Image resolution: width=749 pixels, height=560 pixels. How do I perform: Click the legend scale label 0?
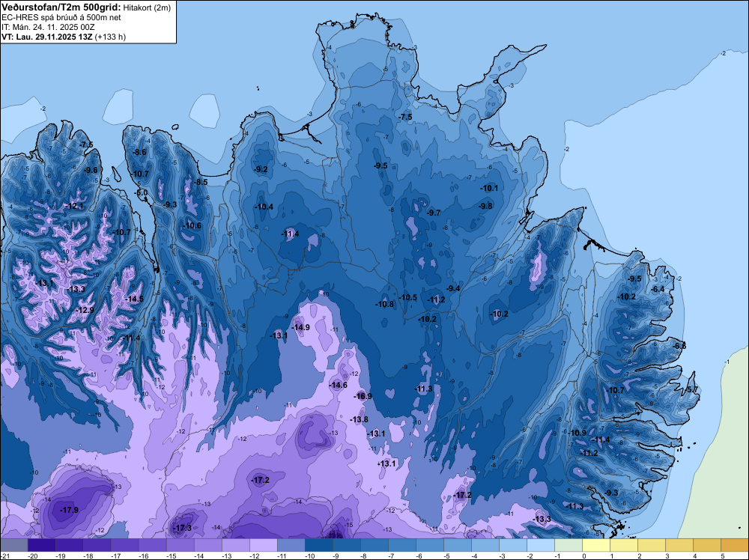[x=583, y=556]
